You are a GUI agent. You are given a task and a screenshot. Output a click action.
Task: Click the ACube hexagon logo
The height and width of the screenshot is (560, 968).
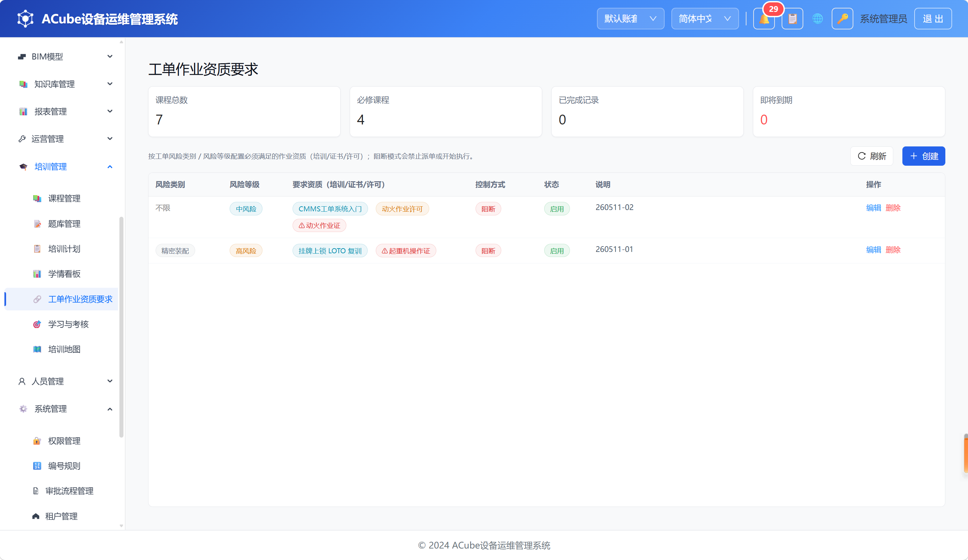point(25,19)
